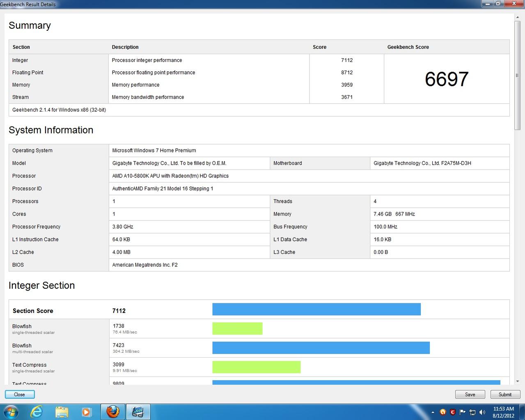This screenshot has height=420, width=525.
Task: Click the Geekbench Result Details window title
Action: click(x=28, y=4)
